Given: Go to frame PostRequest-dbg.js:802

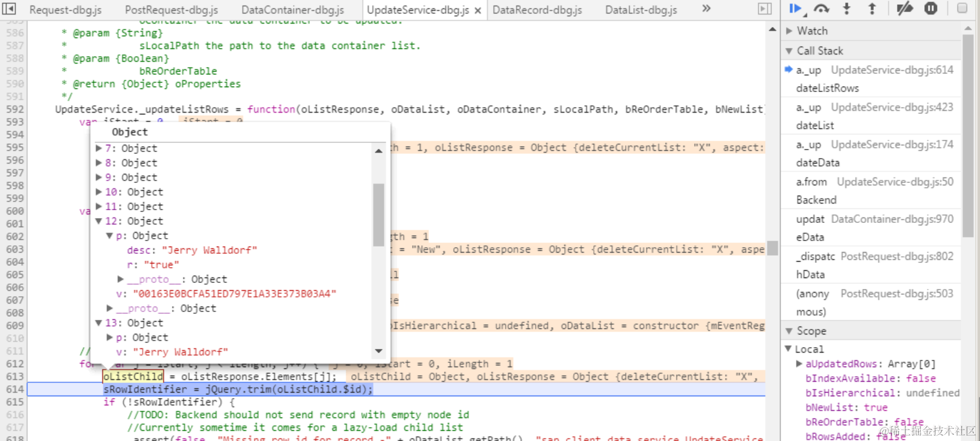Looking at the screenshot, I should click(x=872, y=265).
